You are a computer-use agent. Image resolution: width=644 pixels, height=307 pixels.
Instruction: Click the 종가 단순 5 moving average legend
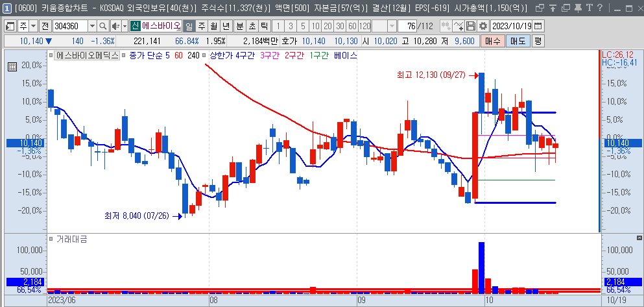click(150, 55)
